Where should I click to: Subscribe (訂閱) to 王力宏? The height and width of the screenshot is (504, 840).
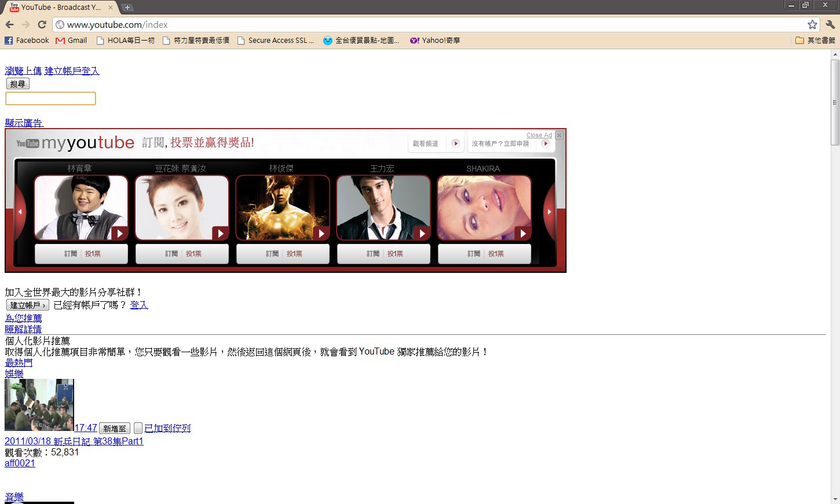(x=373, y=254)
